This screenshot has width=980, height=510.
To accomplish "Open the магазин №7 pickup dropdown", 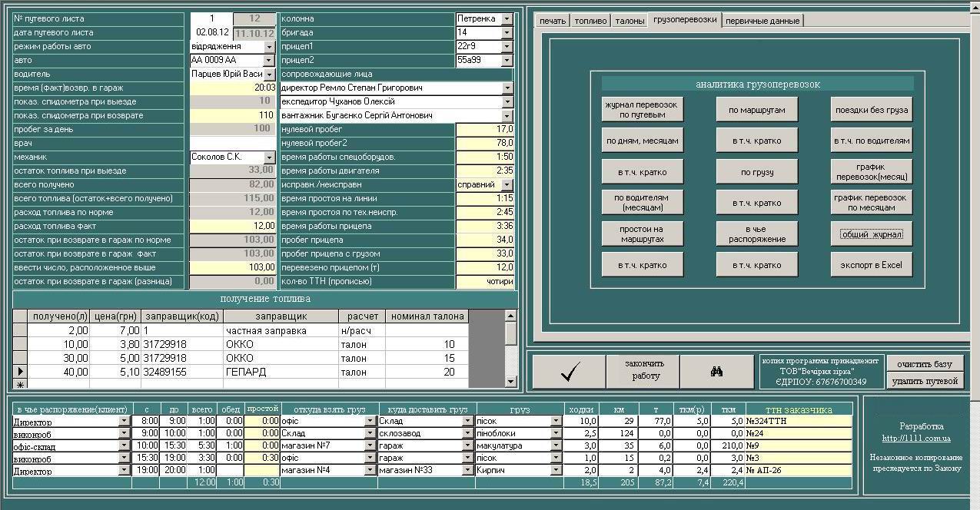I will [370, 445].
